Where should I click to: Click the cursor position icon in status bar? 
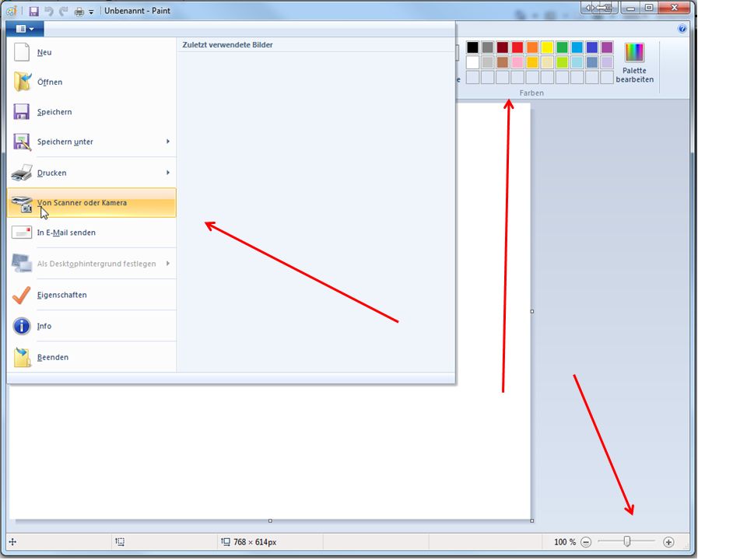13,542
